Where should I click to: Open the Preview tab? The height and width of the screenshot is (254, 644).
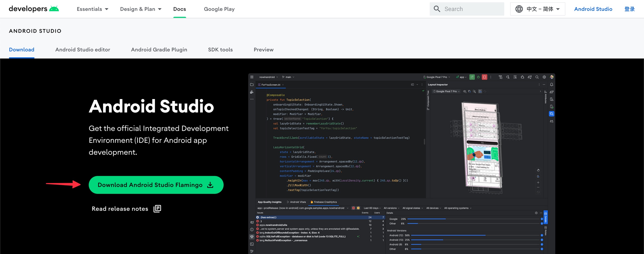click(263, 50)
